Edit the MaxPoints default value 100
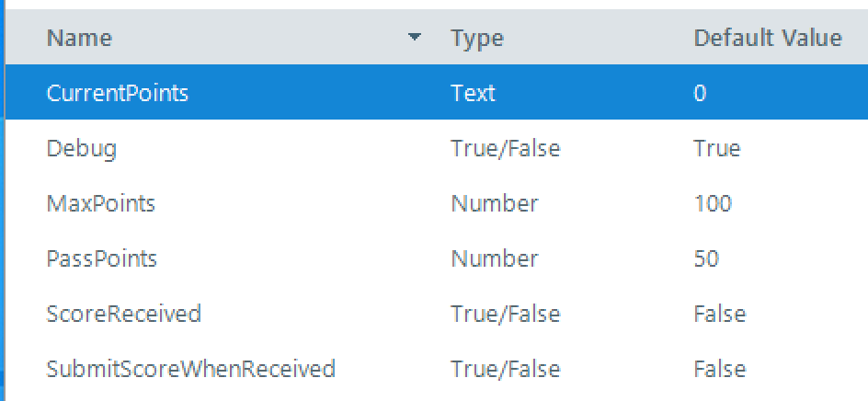 pos(713,203)
